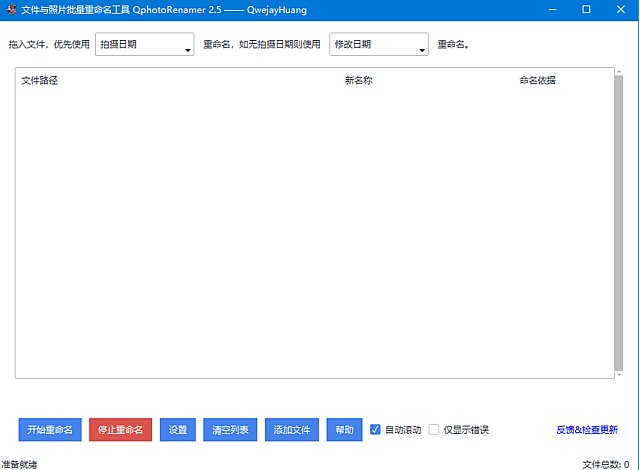Open the 帮助 help button

pos(344,430)
